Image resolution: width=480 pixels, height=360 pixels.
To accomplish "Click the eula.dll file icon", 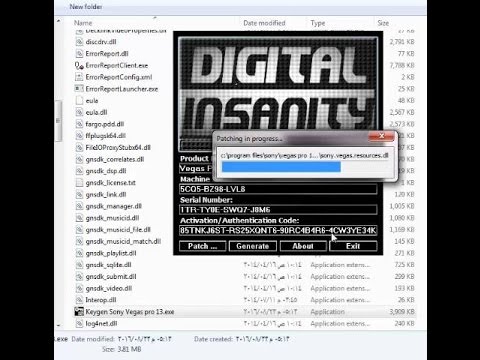I will (x=79, y=112).
